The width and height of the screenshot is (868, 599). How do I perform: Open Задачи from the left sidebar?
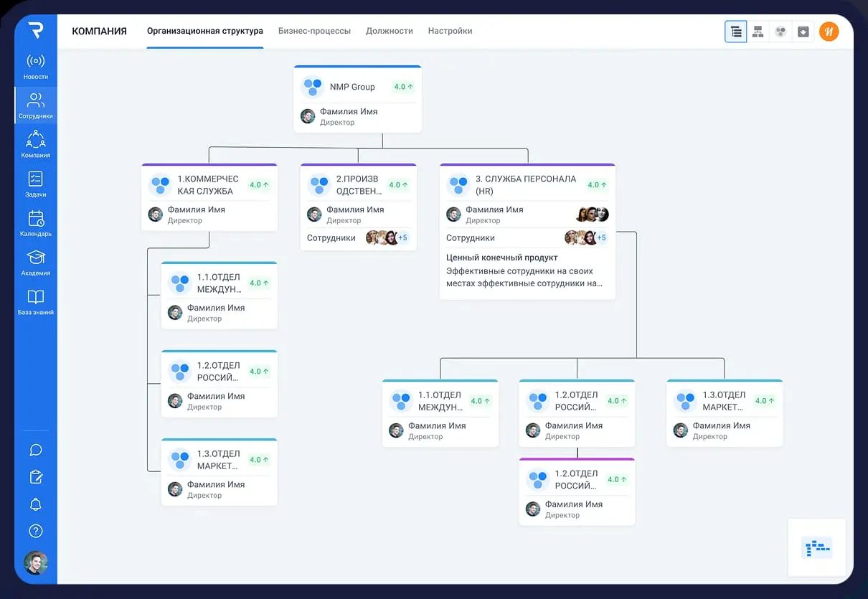point(35,184)
